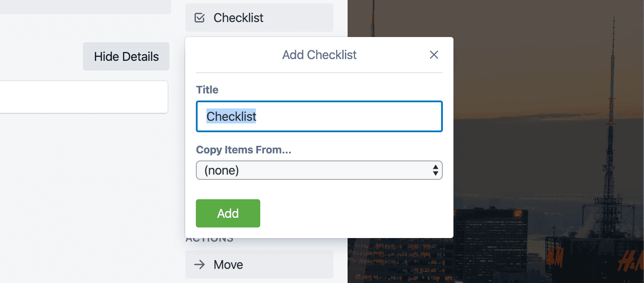This screenshot has height=283, width=644.
Task: Choose the Move action label
Action: [228, 264]
